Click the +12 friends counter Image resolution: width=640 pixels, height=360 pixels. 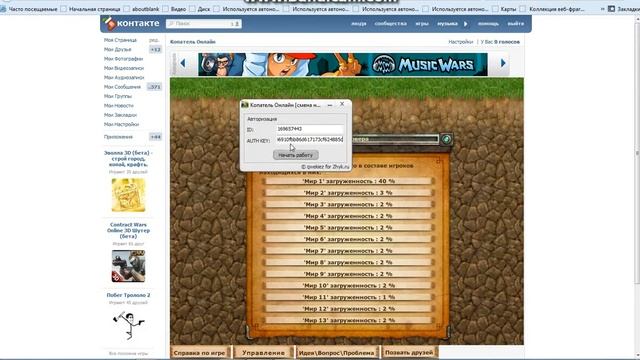155,50
